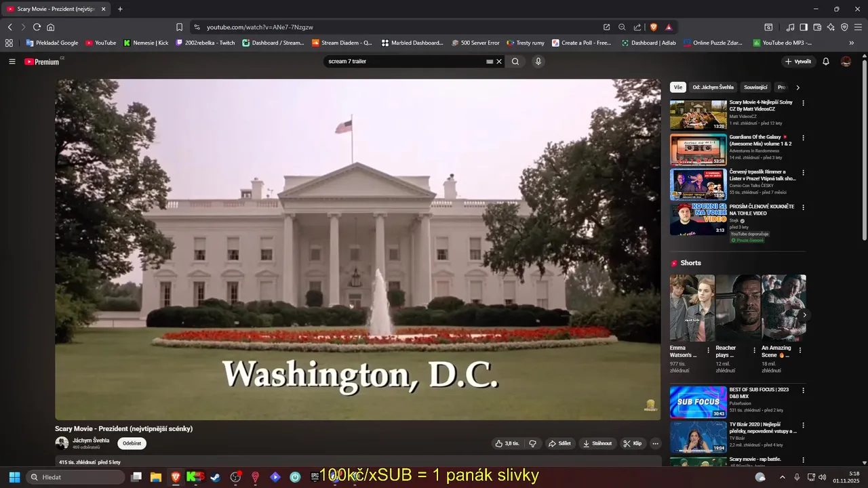Share the video via Sdílet

point(559,443)
